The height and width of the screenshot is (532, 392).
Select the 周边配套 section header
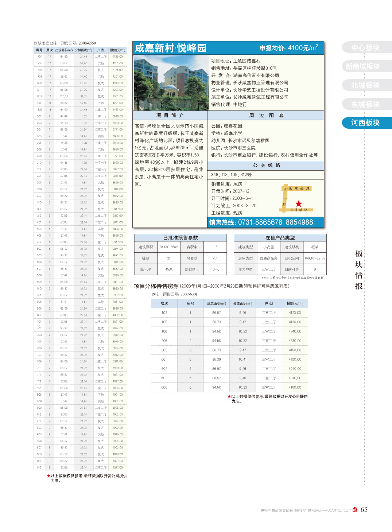tap(266, 115)
